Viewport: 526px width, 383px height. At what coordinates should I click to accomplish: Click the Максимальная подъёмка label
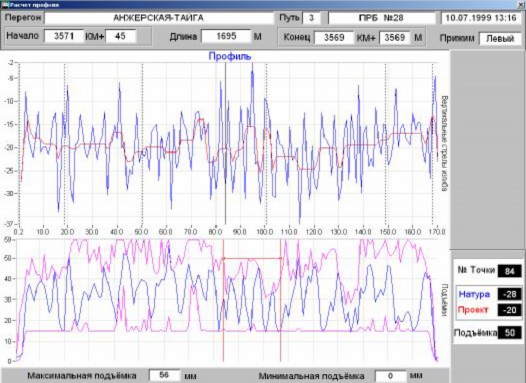[x=82, y=375]
